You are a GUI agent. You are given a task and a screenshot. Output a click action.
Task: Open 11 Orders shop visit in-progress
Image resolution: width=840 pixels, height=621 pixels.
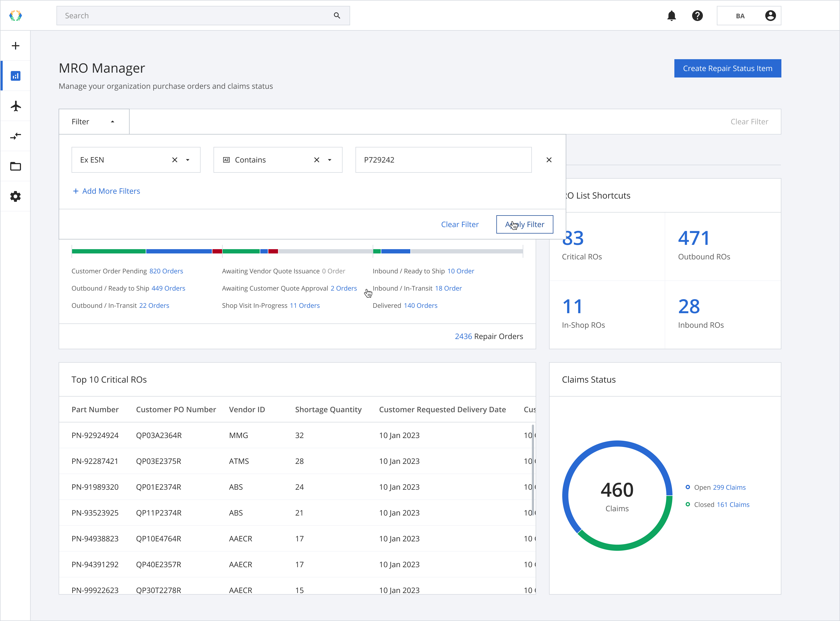click(x=305, y=306)
